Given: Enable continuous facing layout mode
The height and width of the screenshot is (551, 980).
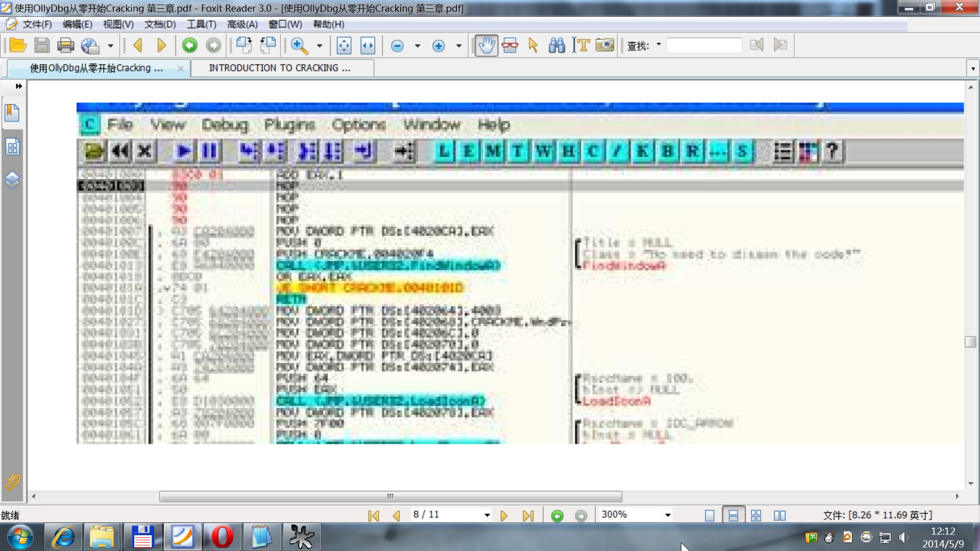Looking at the screenshot, I should tap(756, 515).
